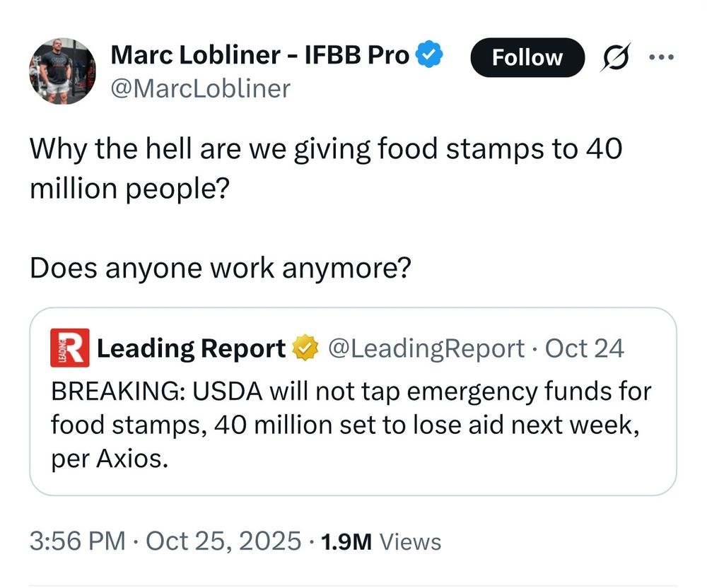Click the Oct 24 timestamp link
Image resolution: width=707 pixels, height=588 pixels.
point(586,347)
